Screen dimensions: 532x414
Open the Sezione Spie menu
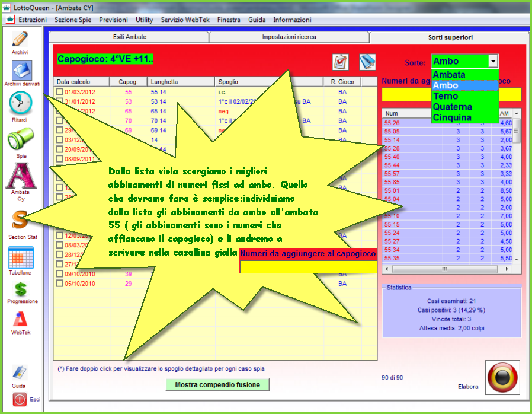(x=73, y=20)
